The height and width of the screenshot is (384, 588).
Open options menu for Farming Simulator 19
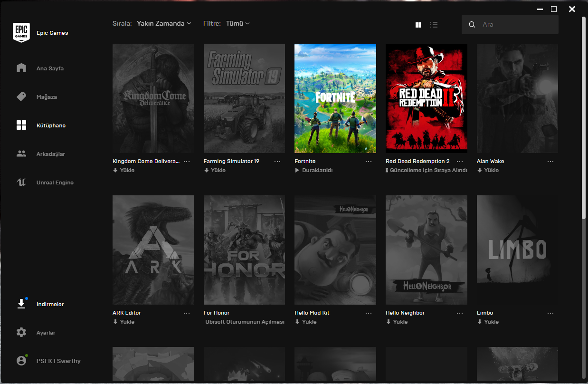[x=277, y=162]
